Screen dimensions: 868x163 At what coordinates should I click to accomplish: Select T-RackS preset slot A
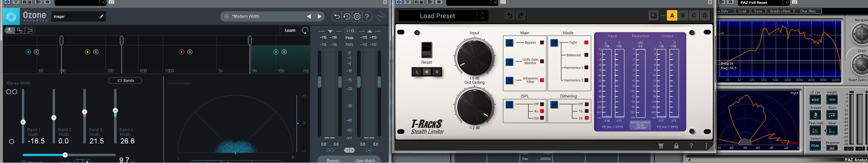(x=672, y=16)
